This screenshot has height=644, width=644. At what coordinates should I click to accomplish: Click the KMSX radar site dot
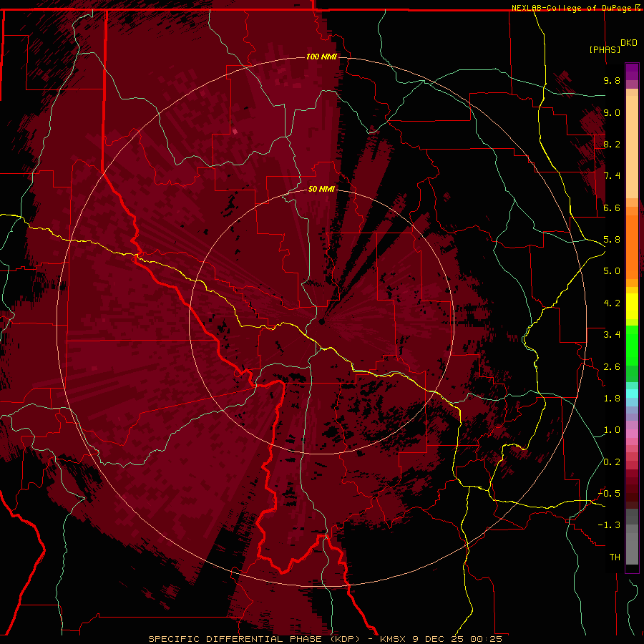tap(321, 321)
